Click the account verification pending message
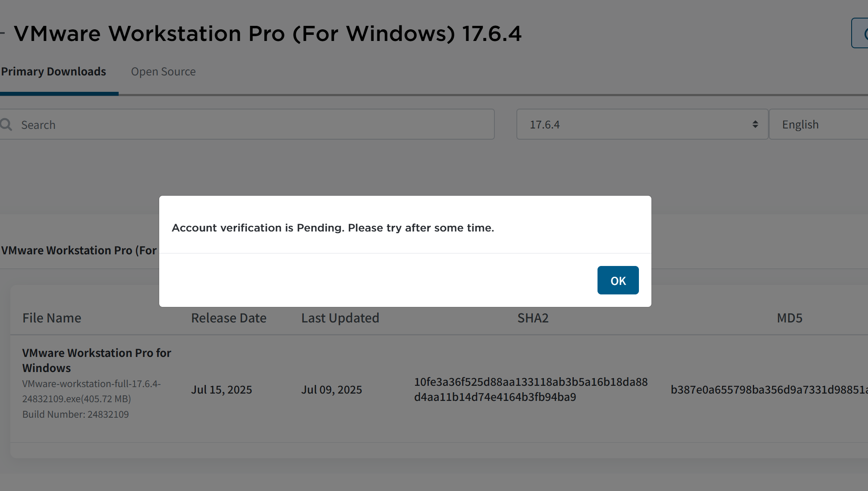The height and width of the screenshot is (491, 868). pos(333,228)
